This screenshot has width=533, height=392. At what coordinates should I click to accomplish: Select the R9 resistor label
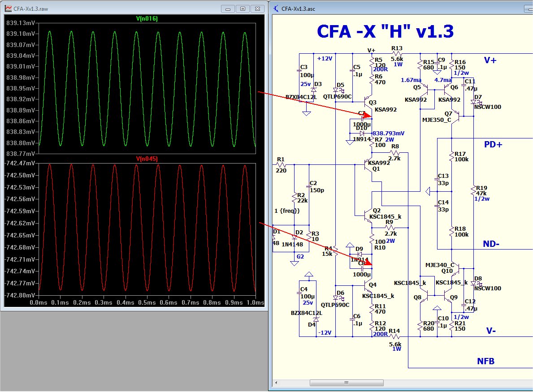389,222
